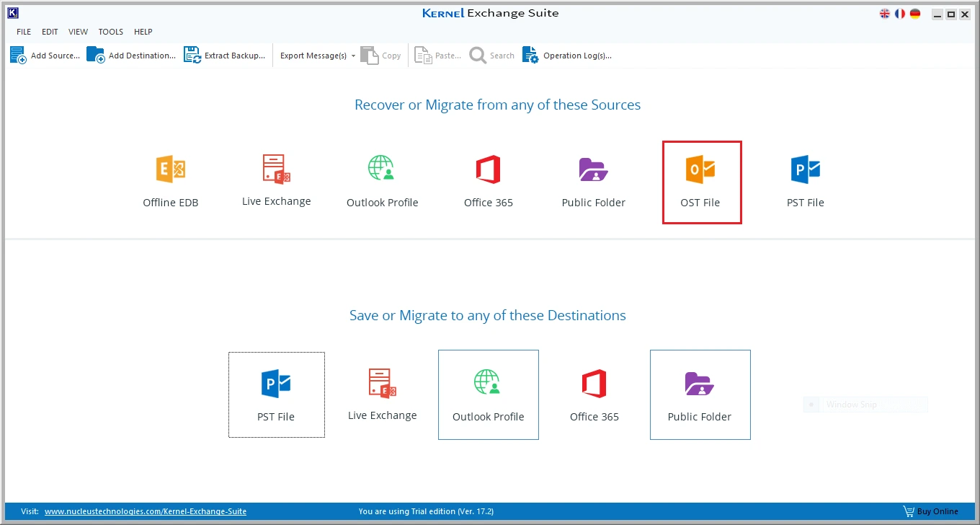Click Add Source toolbar button
980x525 pixels.
click(x=45, y=56)
